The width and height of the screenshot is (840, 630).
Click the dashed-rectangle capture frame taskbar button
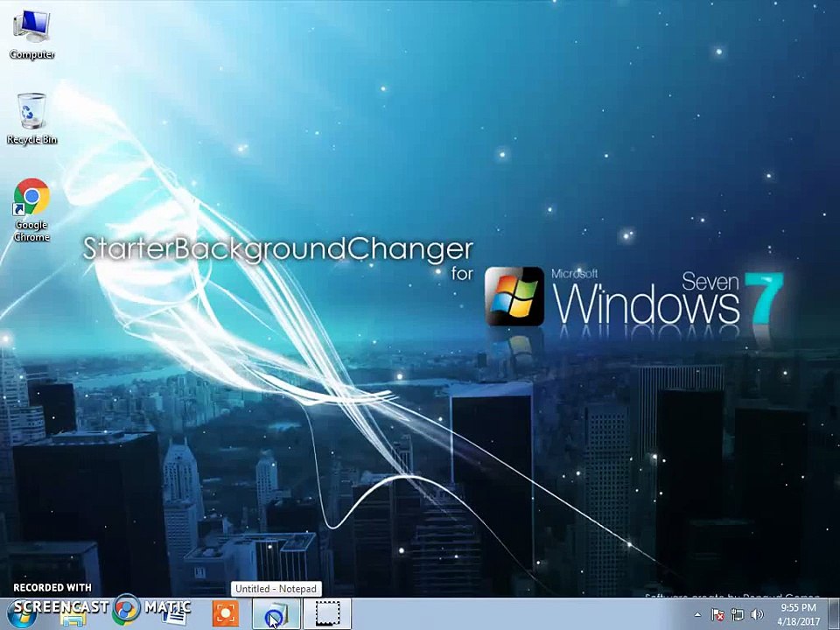[327, 614]
